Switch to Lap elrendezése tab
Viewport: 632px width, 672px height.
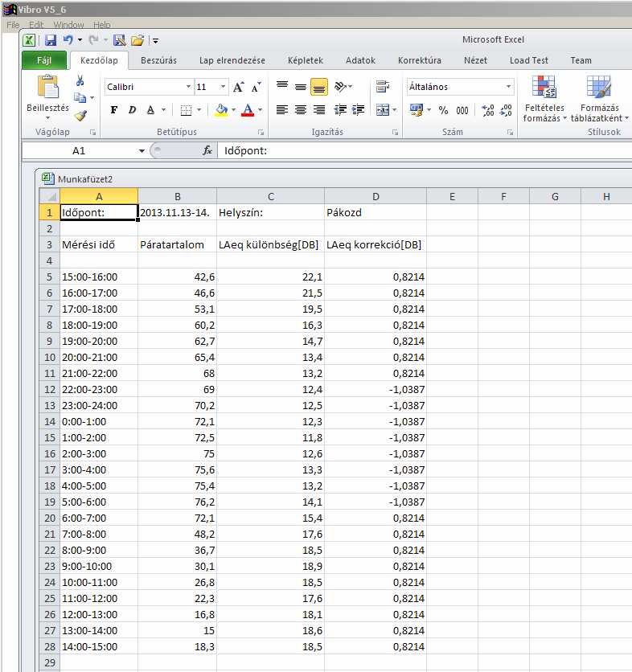click(x=232, y=60)
